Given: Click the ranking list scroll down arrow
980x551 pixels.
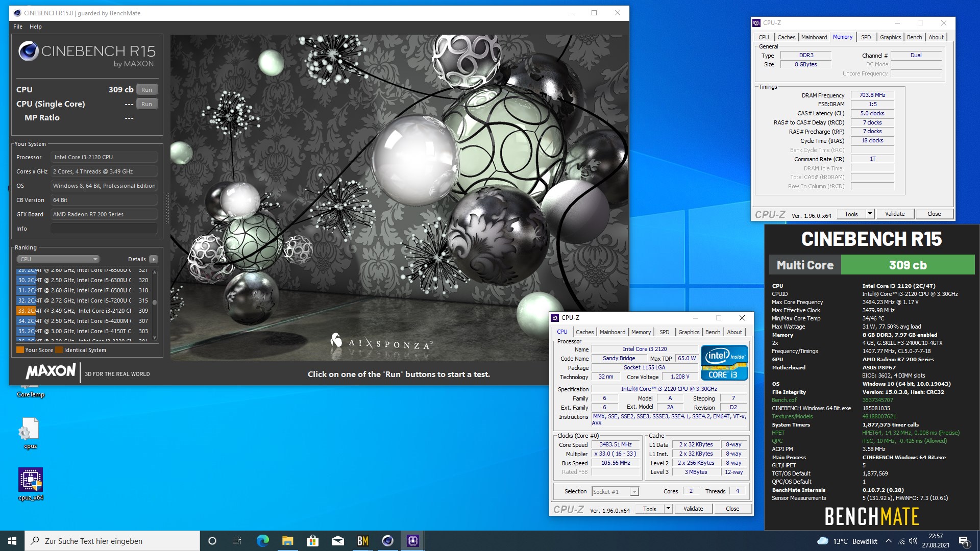Looking at the screenshot, I should [155, 338].
